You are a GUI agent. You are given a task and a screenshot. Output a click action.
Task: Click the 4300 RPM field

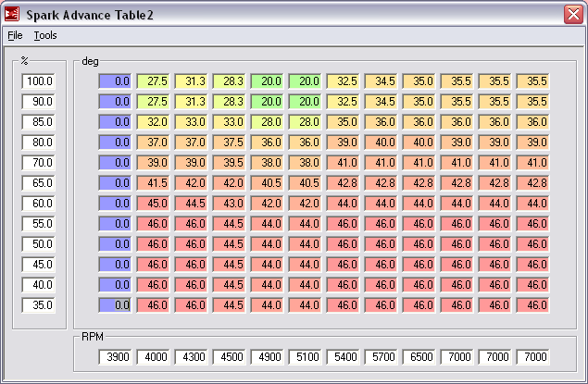point(192,356)
